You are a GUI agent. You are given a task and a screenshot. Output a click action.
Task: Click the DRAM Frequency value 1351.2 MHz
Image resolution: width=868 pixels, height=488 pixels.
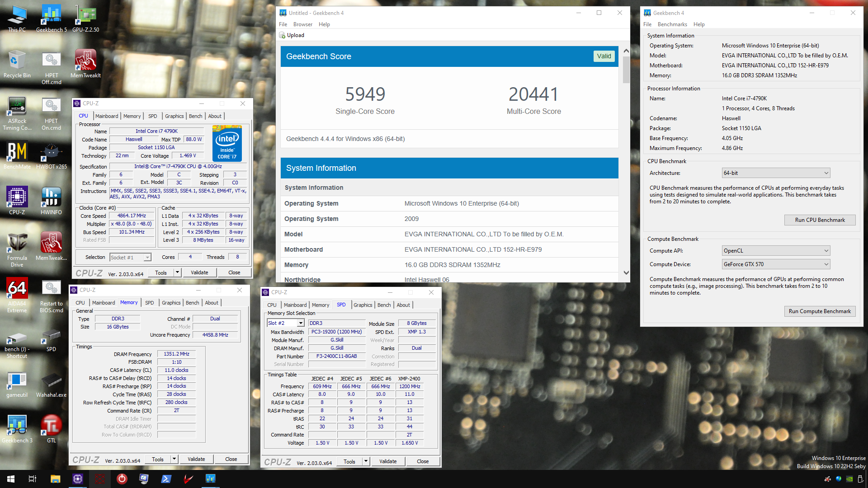click(176, 354)
